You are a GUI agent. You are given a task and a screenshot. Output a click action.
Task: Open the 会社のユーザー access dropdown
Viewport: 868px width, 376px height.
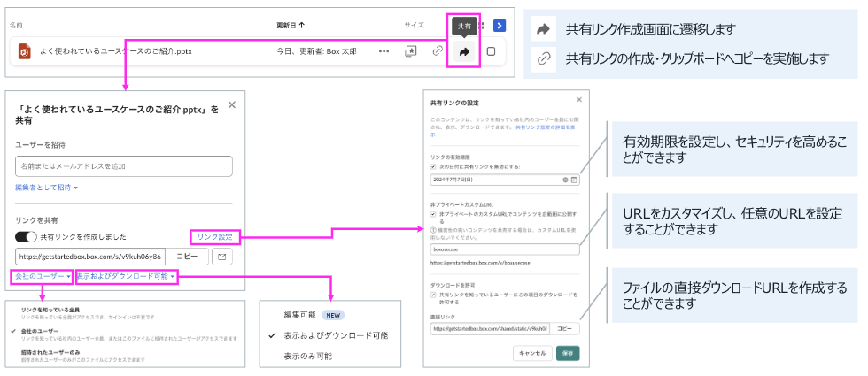[43, 277]
